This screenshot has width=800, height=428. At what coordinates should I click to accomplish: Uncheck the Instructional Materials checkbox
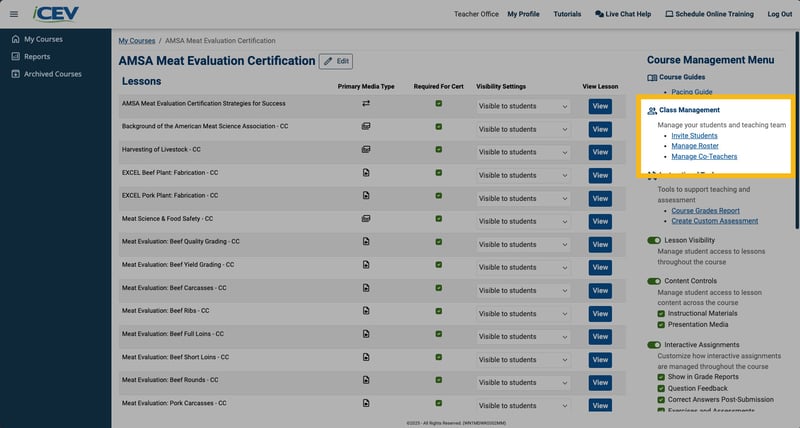[x=661, y=314]
